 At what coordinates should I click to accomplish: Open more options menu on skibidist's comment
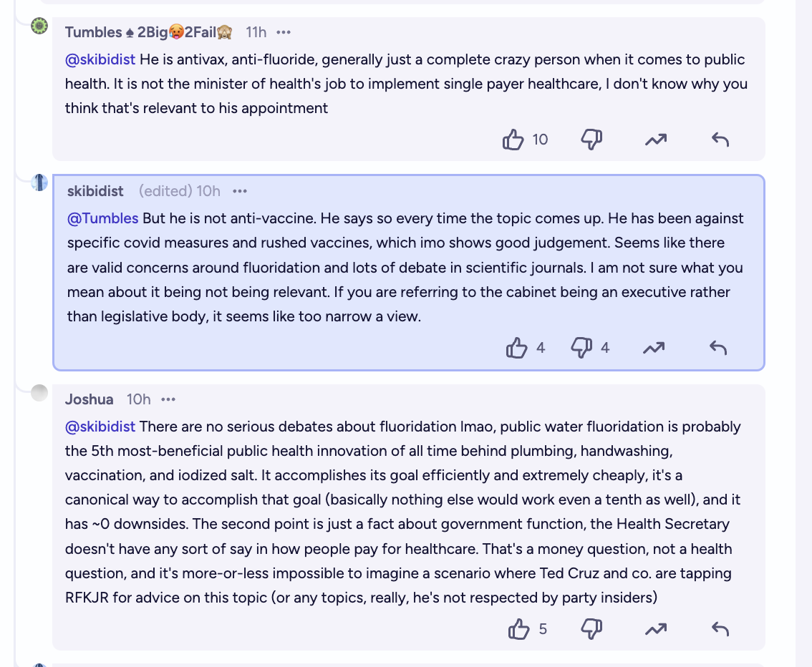[240, 191]
